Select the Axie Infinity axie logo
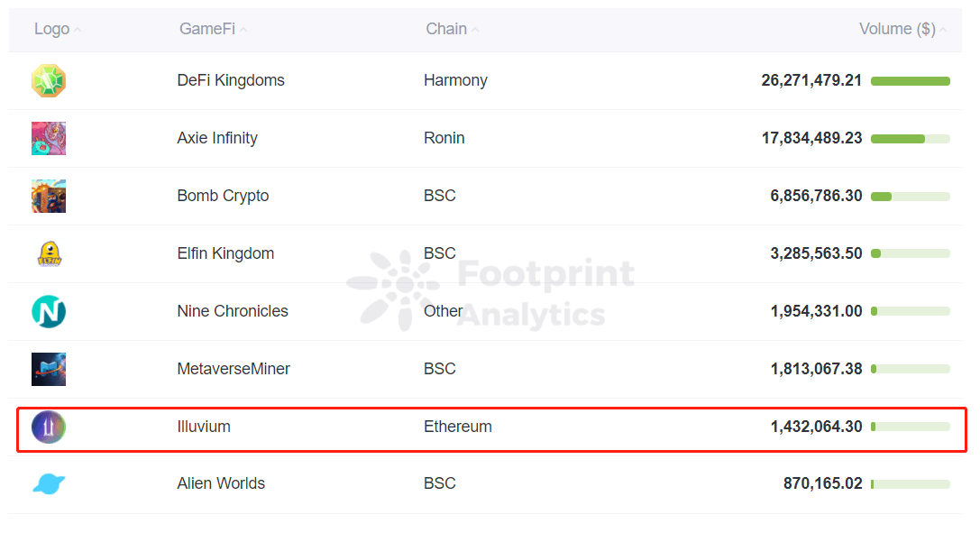The height and width of the screenshot is (533, 980). tap(49, 138)
